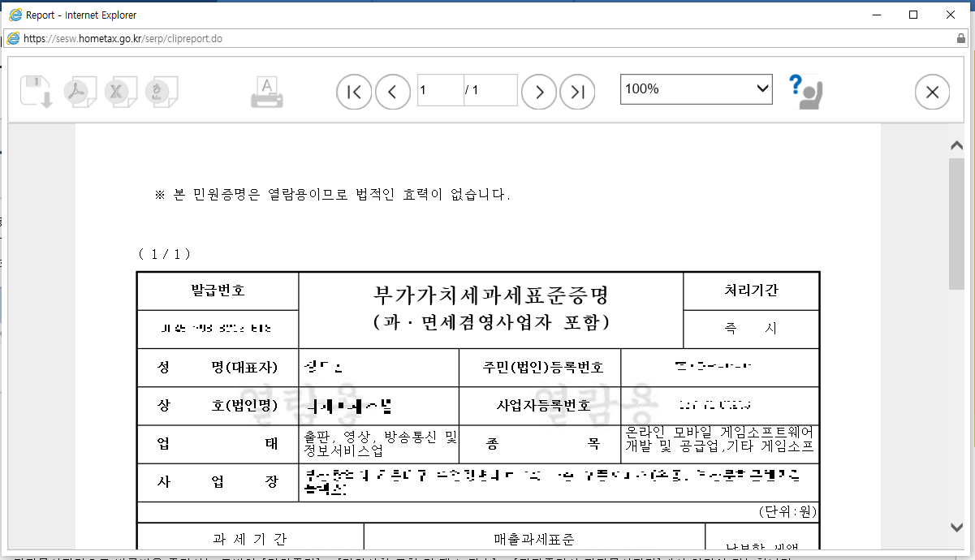Open the 100% zoom dropdown
This screenshot has height=560, width=975.
click(697, 89)
